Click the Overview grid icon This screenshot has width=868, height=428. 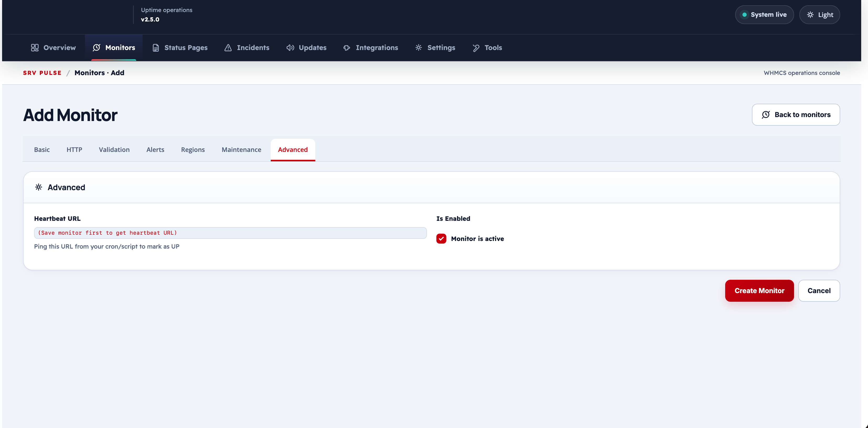coord(35,47)
